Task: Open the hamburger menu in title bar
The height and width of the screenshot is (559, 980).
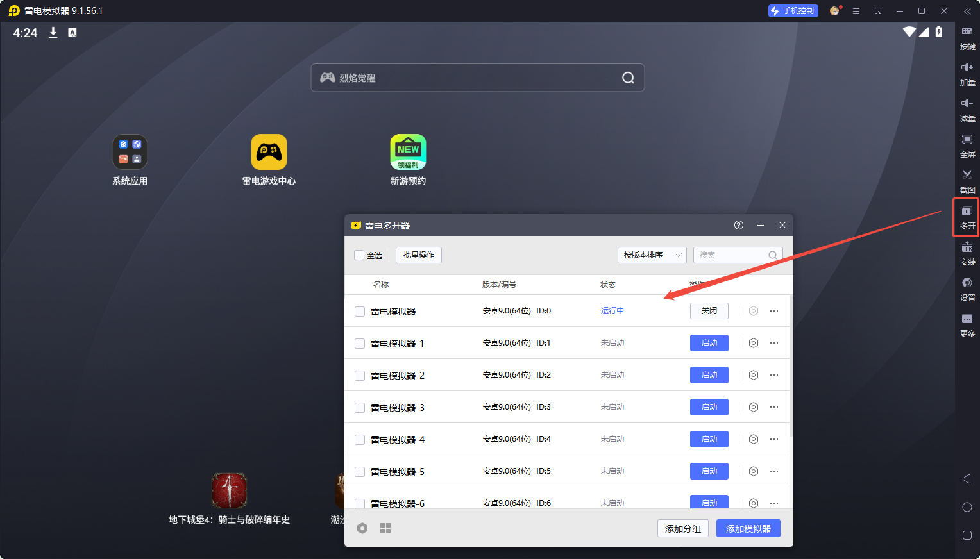Action: [x=856, y=11]
